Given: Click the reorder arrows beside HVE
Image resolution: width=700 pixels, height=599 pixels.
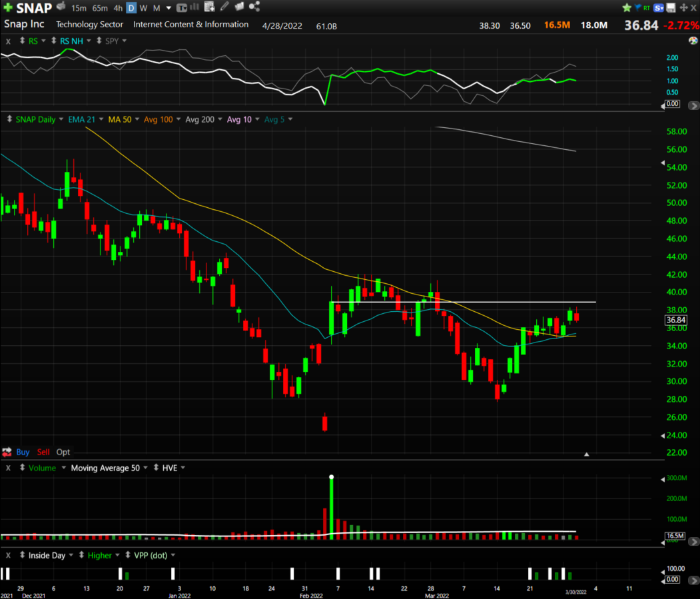Looking at the screenshot, I should tap(156, 468).
